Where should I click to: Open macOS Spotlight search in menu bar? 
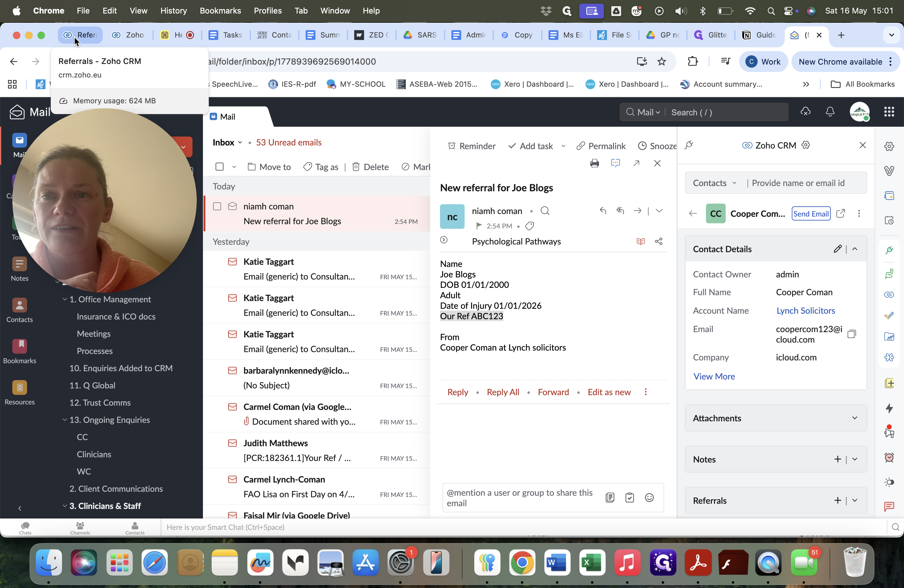[x=771, y=11]
